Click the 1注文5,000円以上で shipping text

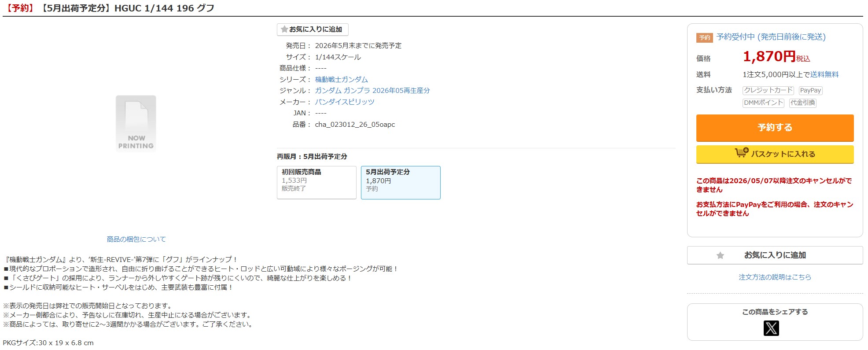(776, 74)
